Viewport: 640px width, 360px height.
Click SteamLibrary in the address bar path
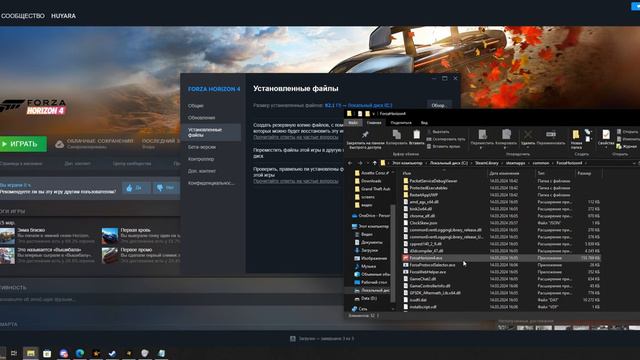487,163
